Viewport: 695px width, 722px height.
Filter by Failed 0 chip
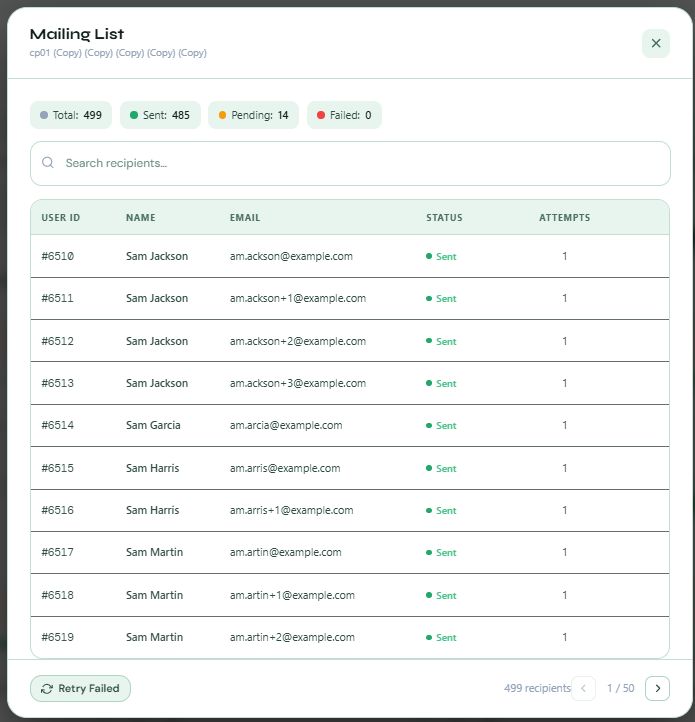pyautogui.click(x=344, y=115)
